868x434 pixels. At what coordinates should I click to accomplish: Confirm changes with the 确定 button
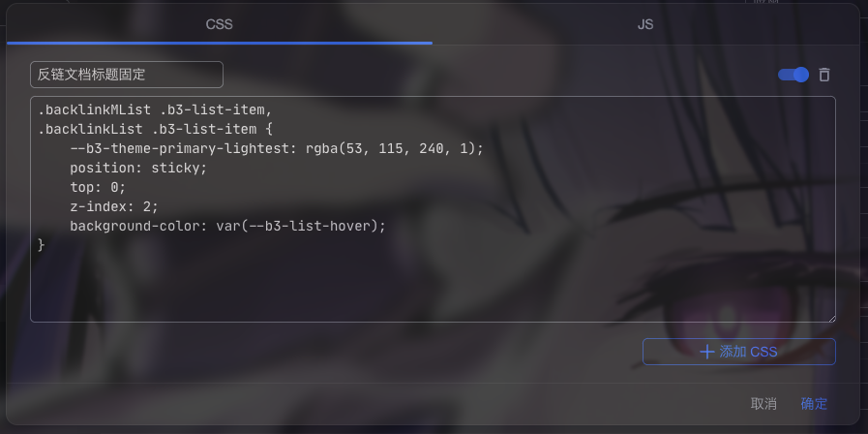pyautogui.click(x=814, y=404)
